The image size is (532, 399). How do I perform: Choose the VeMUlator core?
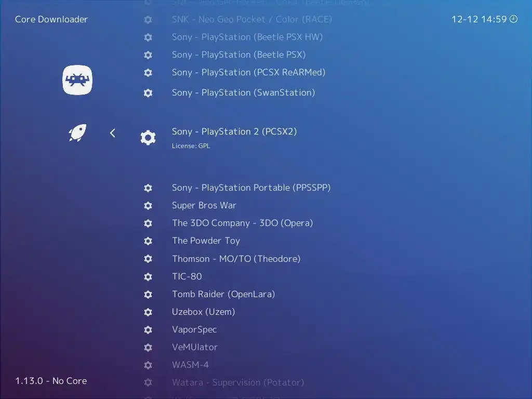[194, 347]
